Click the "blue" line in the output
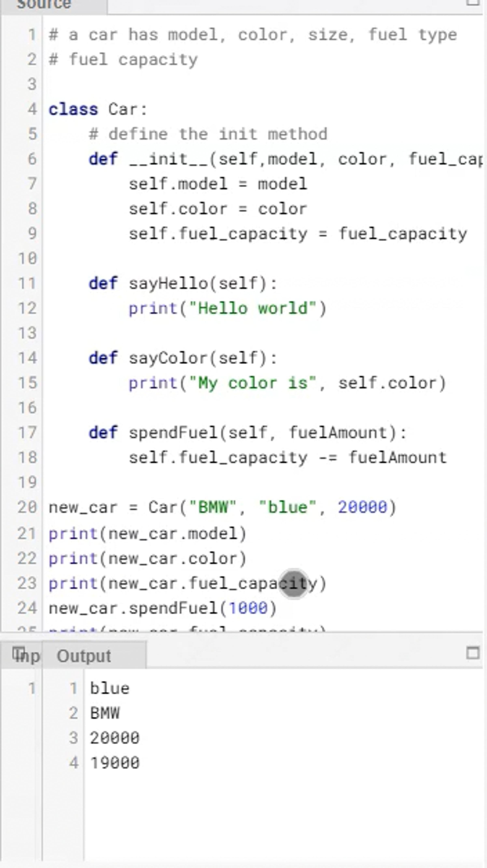This screenshot has width=487, height=868. [x=110, y=688]
